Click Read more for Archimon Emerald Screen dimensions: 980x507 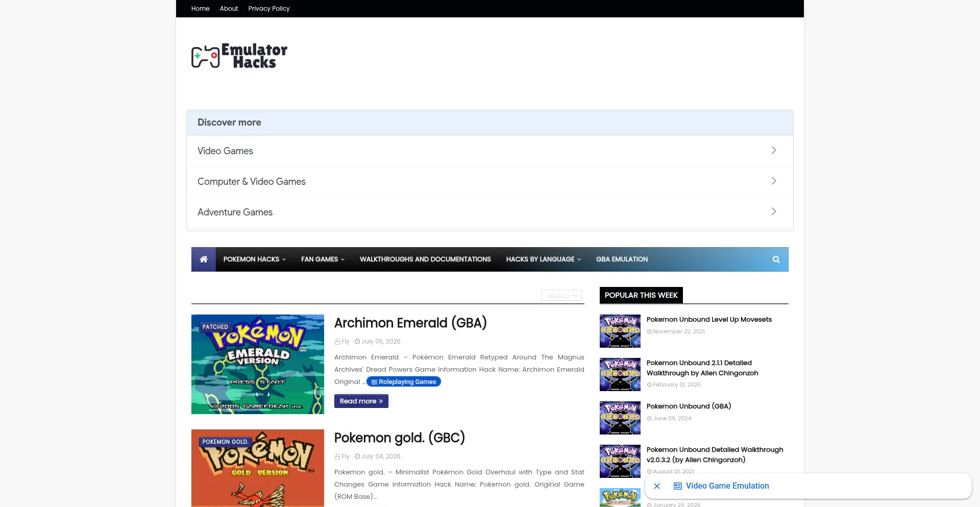(x=361, y=401)
